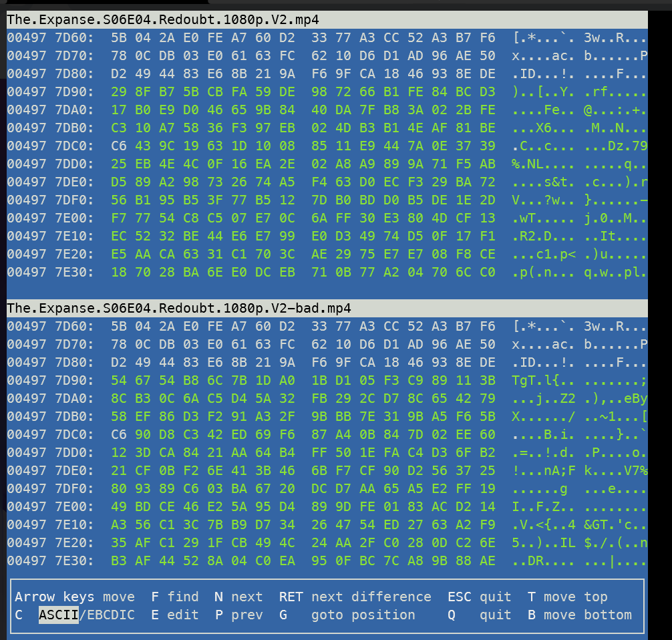Viewport: 672px width, 640px height.
Task: Click first differing byte 54 in bottom pane row 7D90
Action: [119, 380]
